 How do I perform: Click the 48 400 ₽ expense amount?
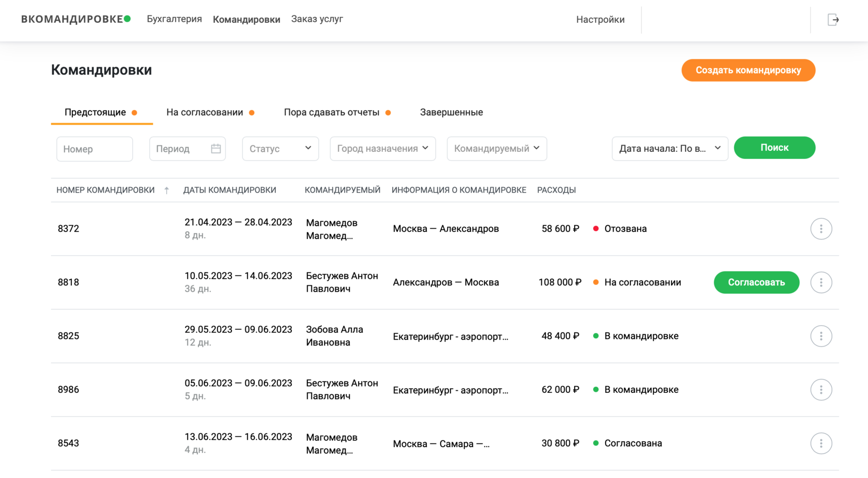tap(561, 336)
